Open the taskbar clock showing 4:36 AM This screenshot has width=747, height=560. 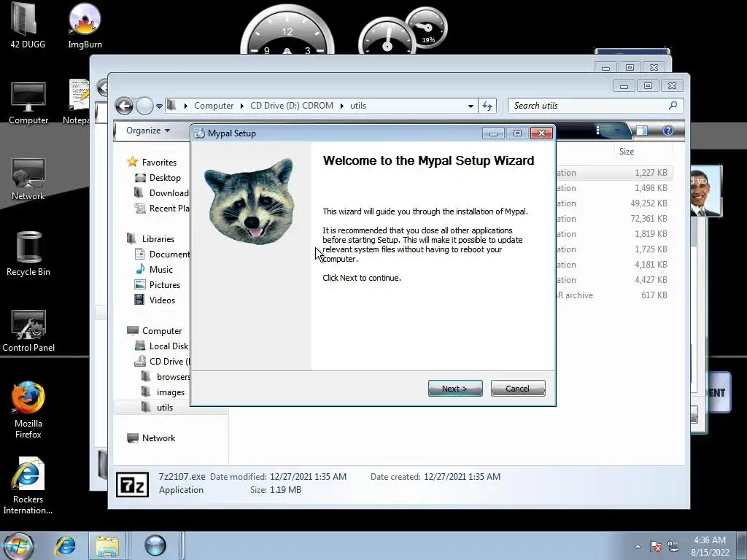pyautogui.click(x=710, y=546)
